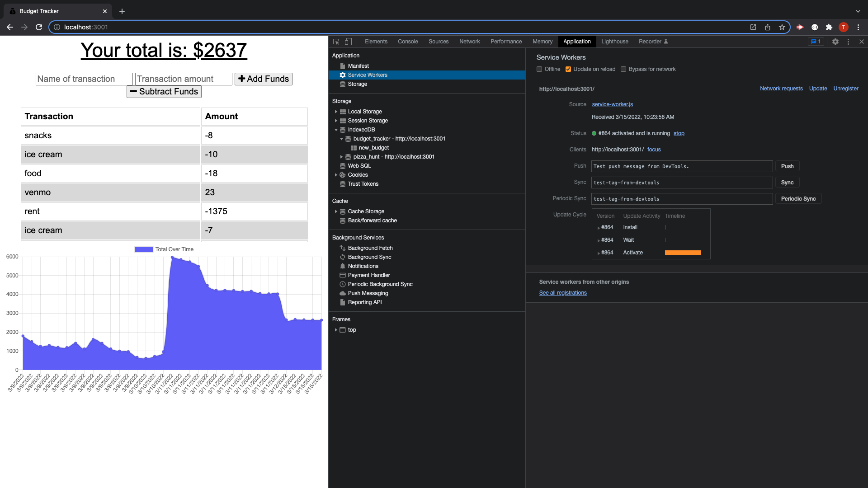The width and height of the screenshot is (868, 488).
Task: Open the Lighthouse tab
Action: (614, 41)
